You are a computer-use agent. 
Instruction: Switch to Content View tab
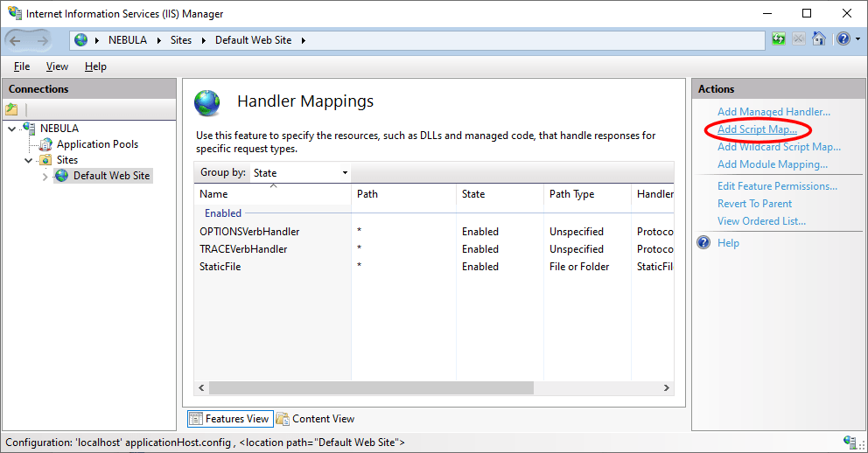tap(316, 419)
